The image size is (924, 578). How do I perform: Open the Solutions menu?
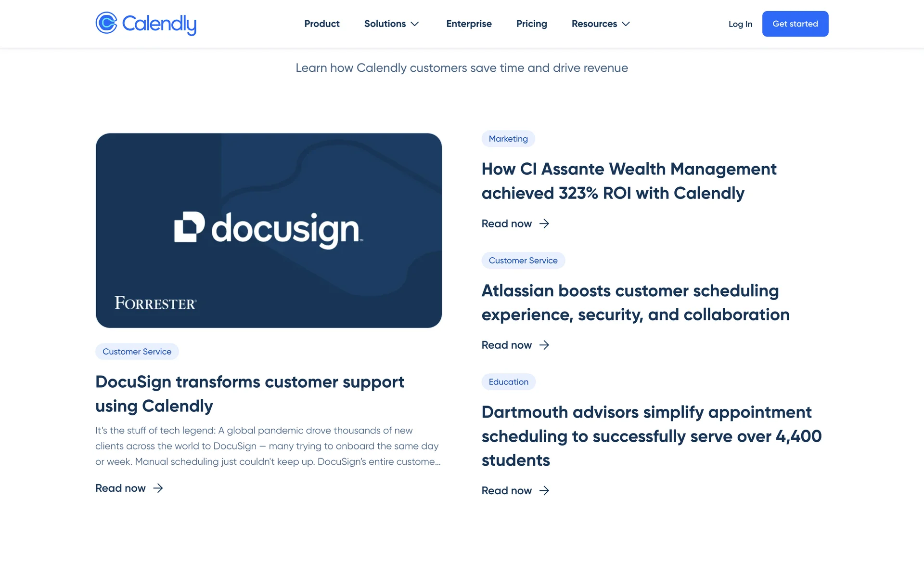(385, 24)
